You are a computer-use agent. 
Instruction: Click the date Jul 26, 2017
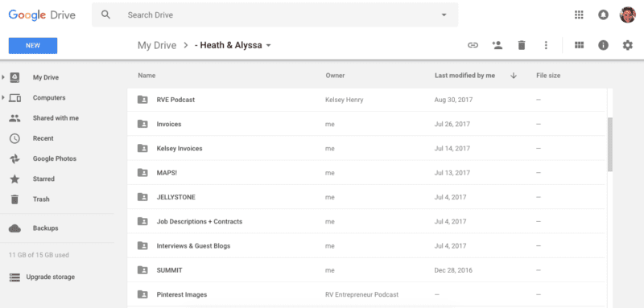click(452, 124)
